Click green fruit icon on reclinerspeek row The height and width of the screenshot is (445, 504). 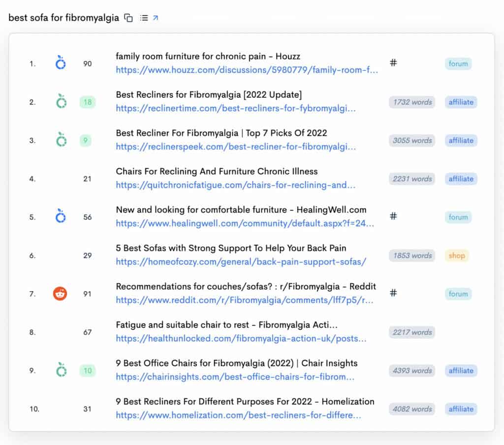61,140
